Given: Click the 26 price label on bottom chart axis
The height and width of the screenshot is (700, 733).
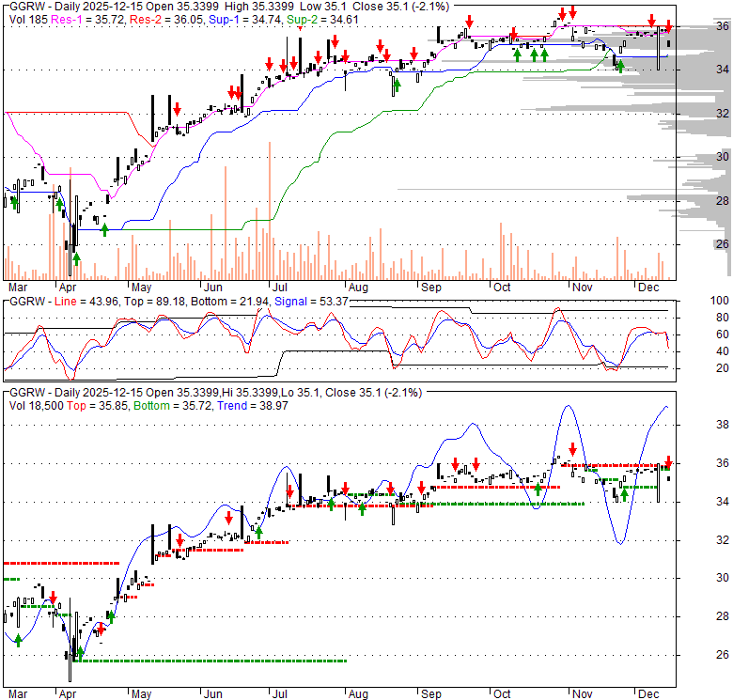Looking at the screenshot, I should click(x=723, y=655).
